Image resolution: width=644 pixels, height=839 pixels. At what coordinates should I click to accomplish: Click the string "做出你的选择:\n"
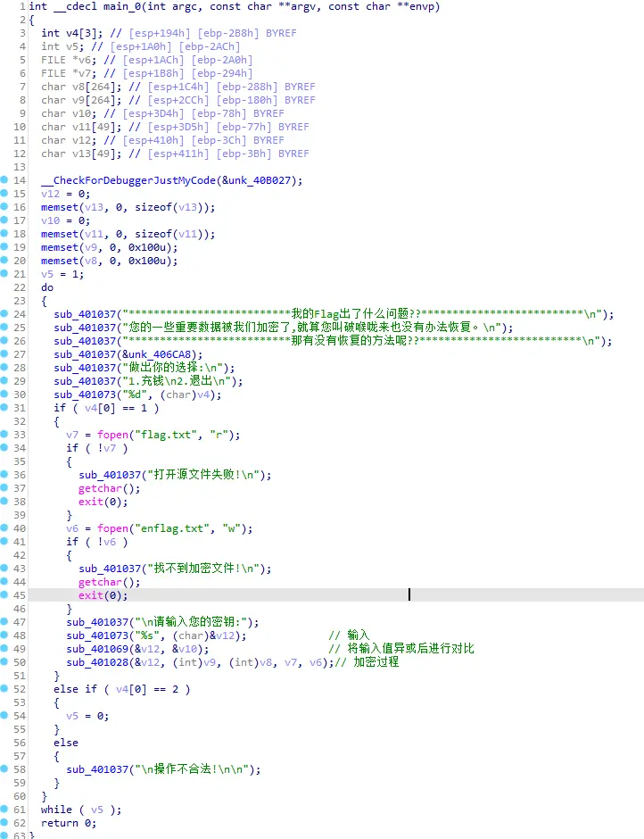(173, 368)
